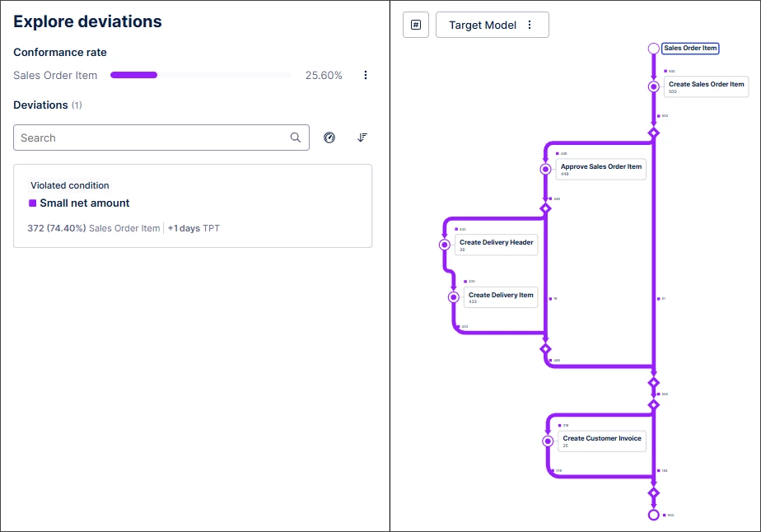761x532 pixels.
Task: Open the Target Model dropdown
Action: pos(483,25)
